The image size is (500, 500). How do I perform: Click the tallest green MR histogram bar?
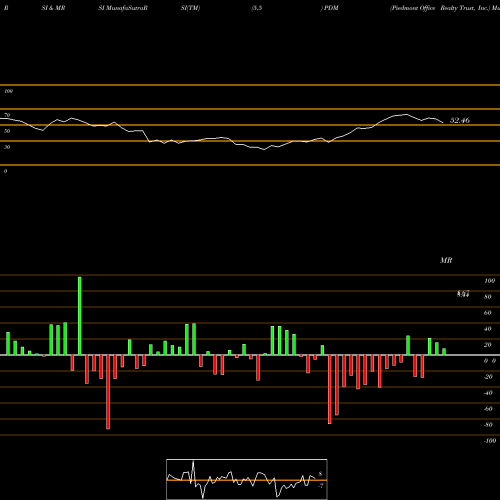pos(79,316)
